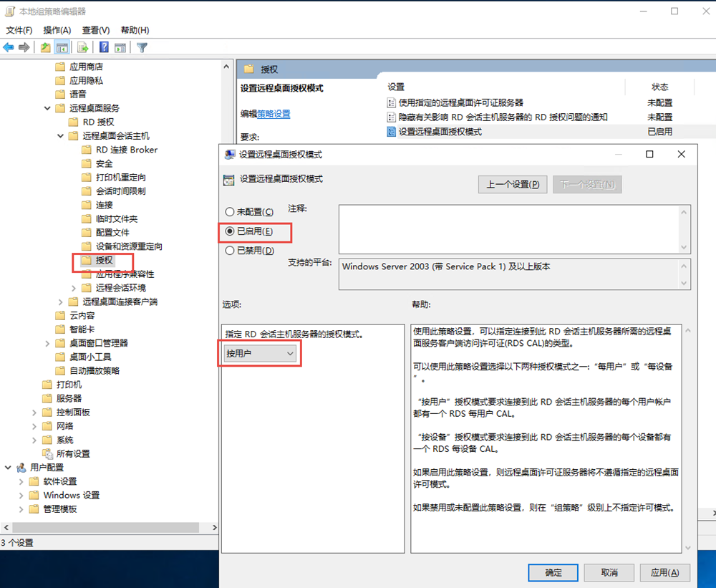
Task: Open the 按用户 licensing mode dropdown
Action: (x=260, y=354)
